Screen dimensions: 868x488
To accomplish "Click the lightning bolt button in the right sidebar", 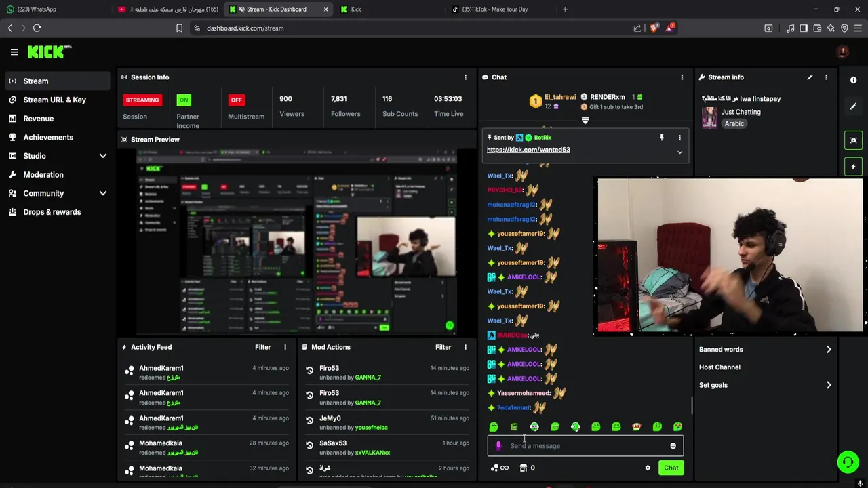I will (853, 166).
